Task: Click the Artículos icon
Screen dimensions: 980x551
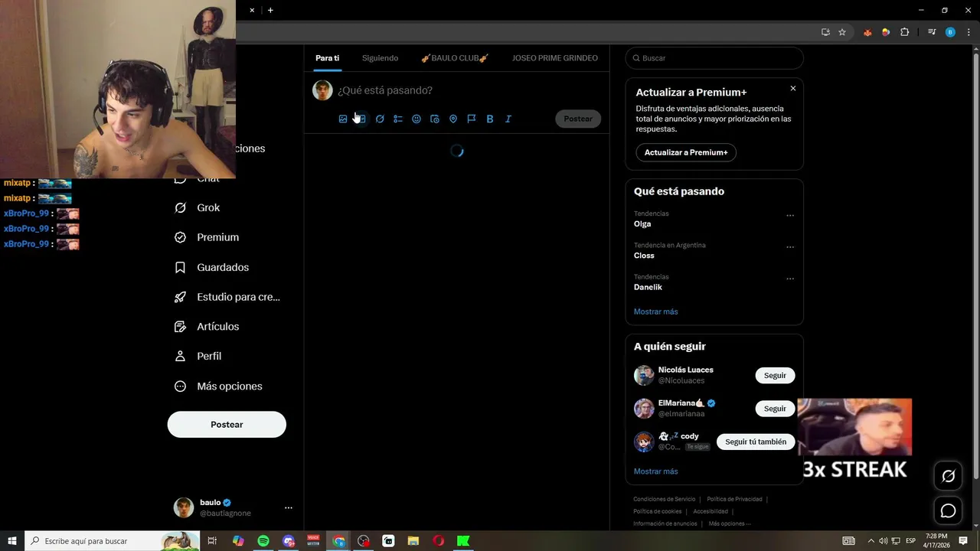Action: [181, 327]
